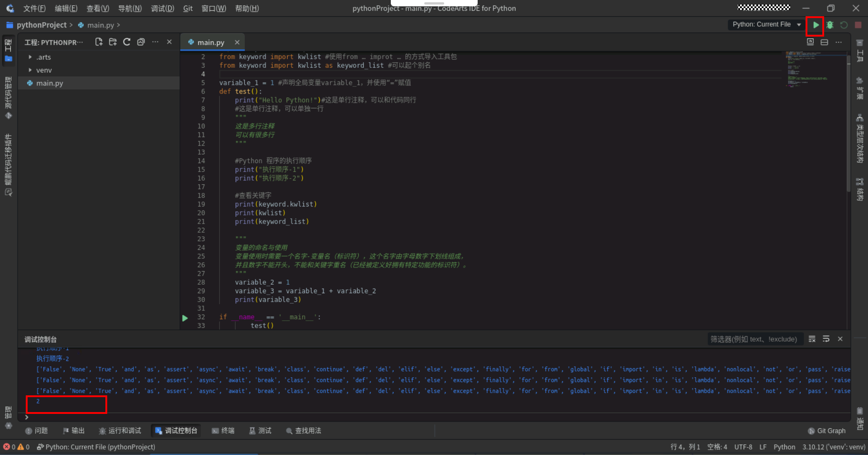
Task: Close the debug console panel
Action: coord(840,339)
